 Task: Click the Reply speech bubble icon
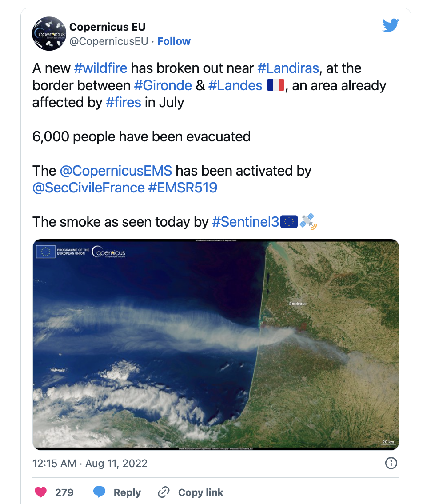click(100, 492)
